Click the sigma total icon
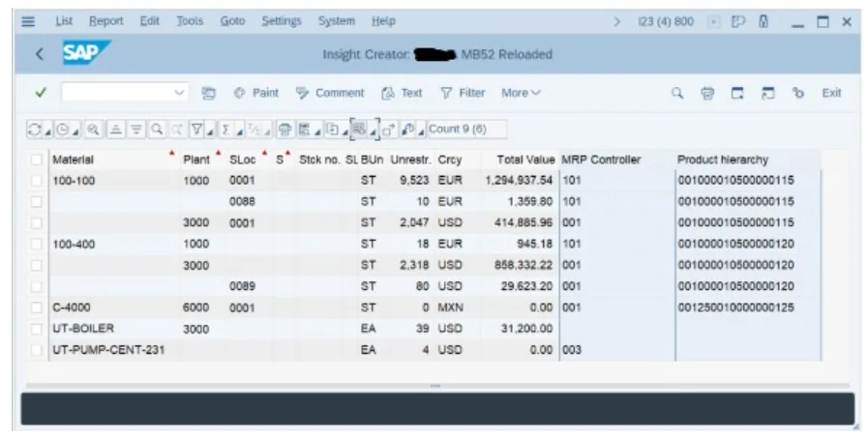868x434 pixels. [225, 130]
